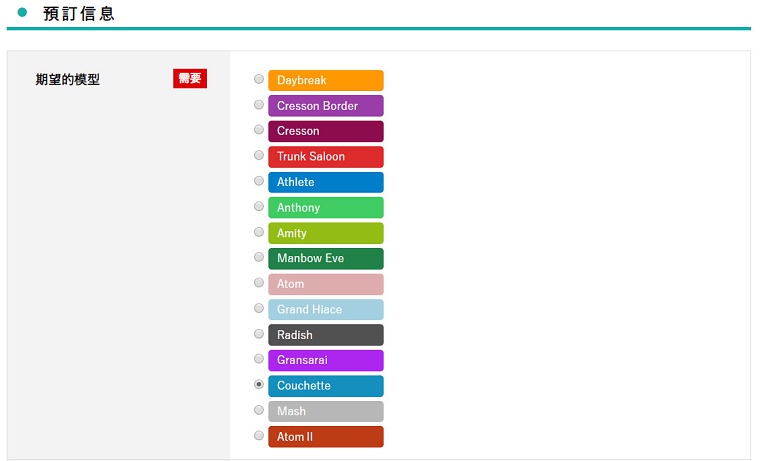Pick the Trunk Saloon radio button
Image resolution: width=768 pixels, height=461 pixels.
(x=259, y=155)
